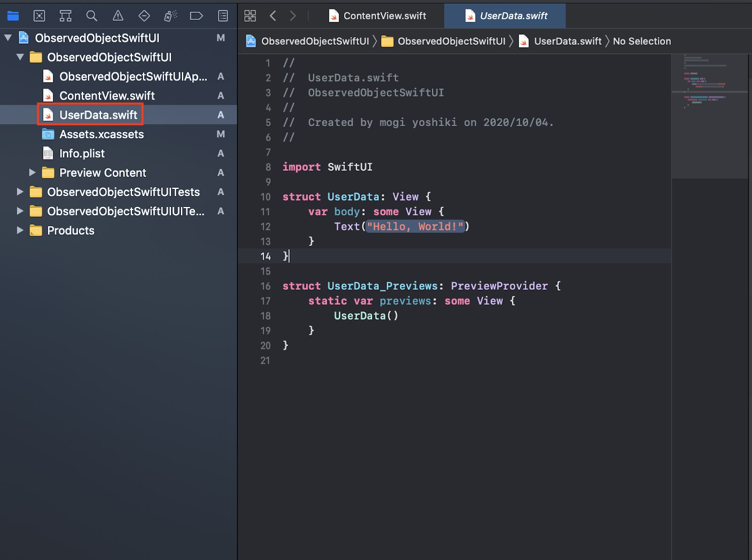This screenshot has height=560, width=752.
Task: Click the minimap code overview
Action: [x=710, y=116]
